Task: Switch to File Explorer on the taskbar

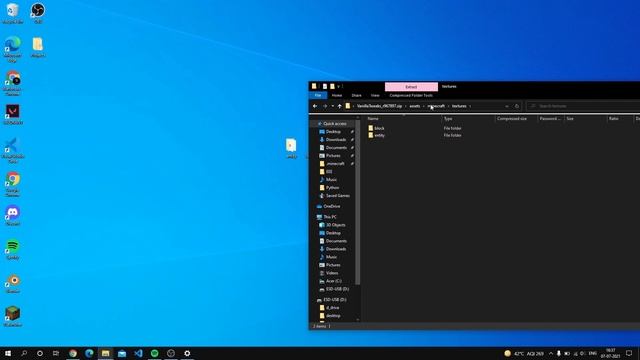Action: tap(106, 353)
